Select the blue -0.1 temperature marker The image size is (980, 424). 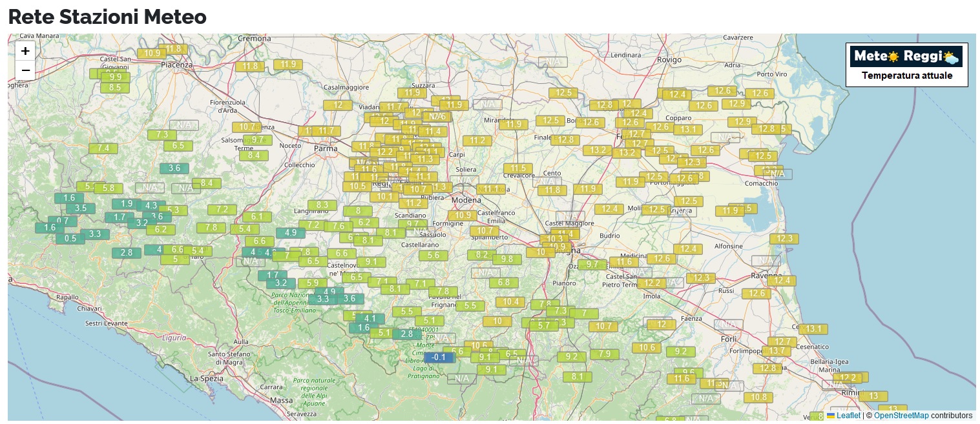pos(439,358)
